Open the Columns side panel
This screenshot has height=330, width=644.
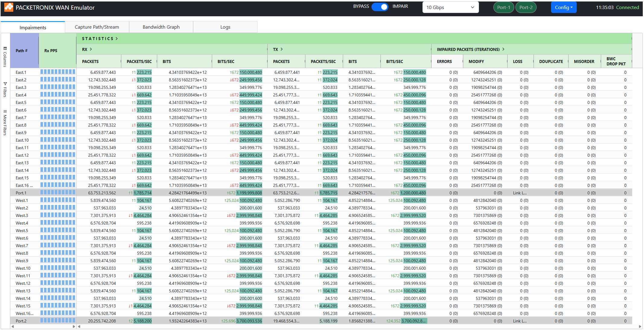tap(5, 57)
